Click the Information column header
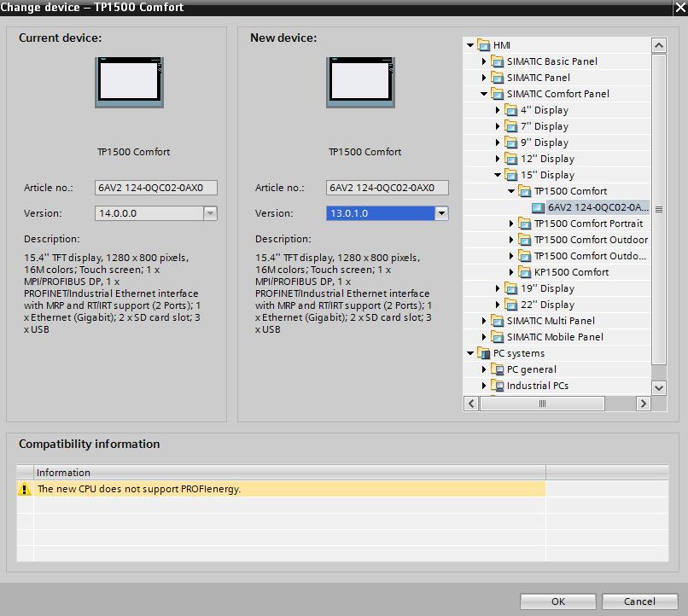688x616 pixels. (289, 473)
